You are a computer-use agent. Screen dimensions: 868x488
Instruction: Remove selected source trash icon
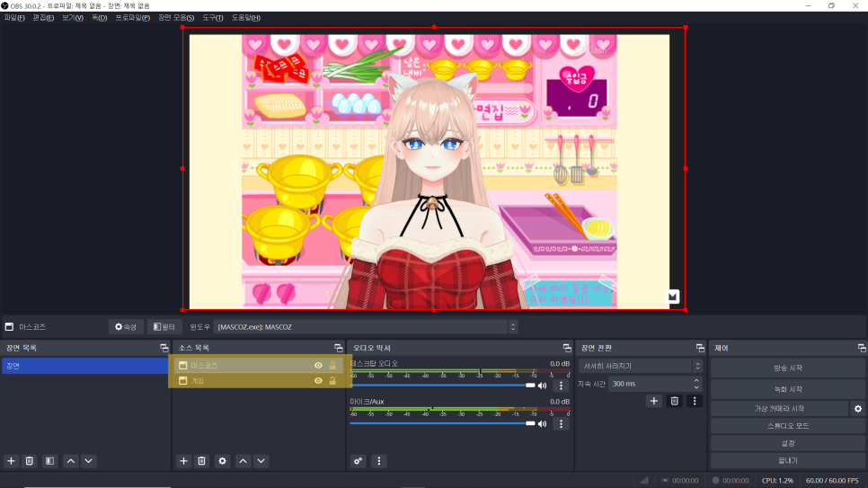pos(202,461)
